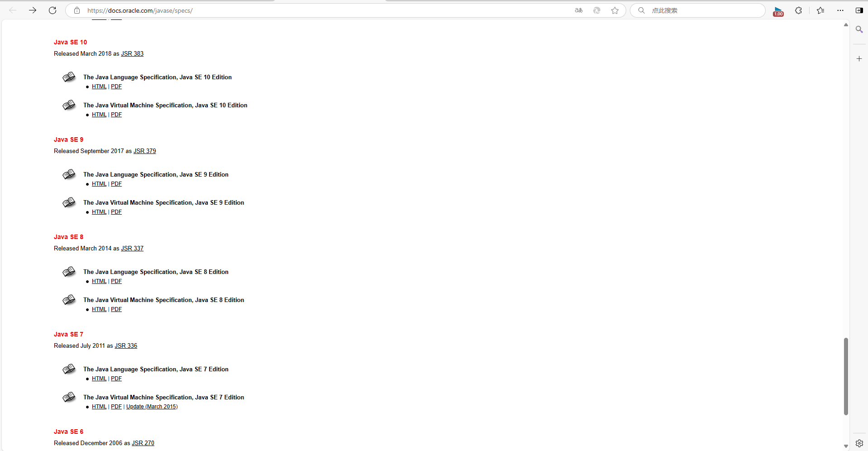
Task: Open the JSR 337 link
Action: (x=132, y=248)
